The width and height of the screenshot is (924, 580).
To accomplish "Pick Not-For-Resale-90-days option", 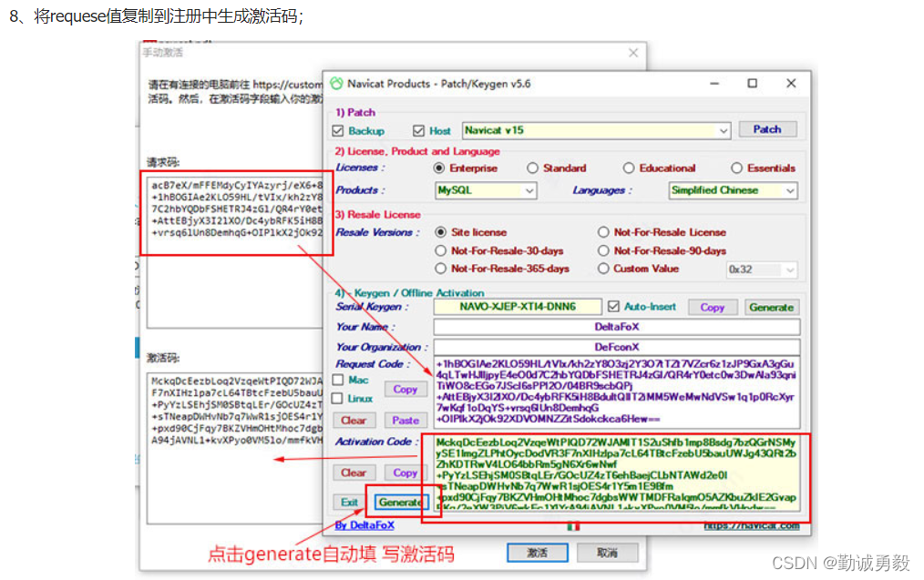I will (603, 250).
